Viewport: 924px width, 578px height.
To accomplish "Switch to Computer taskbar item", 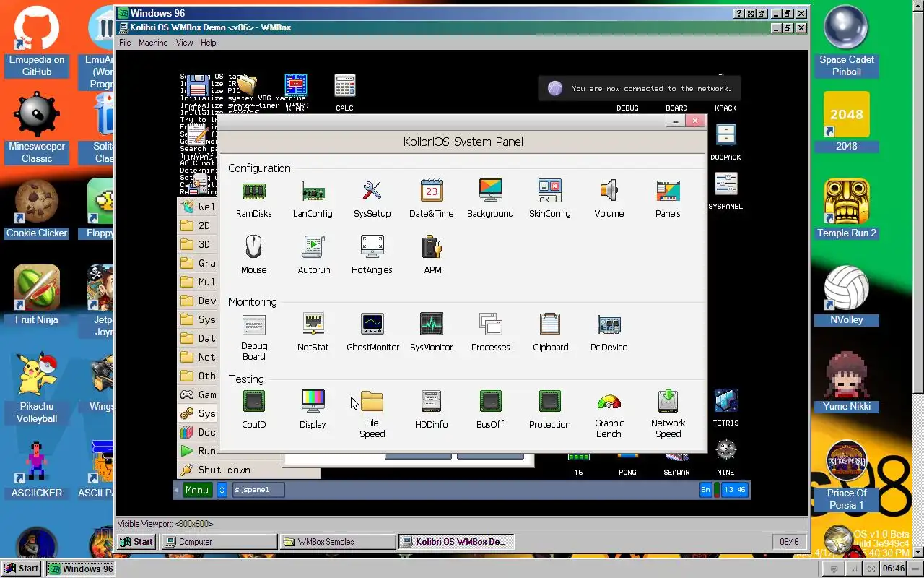I will click(219, 541).
